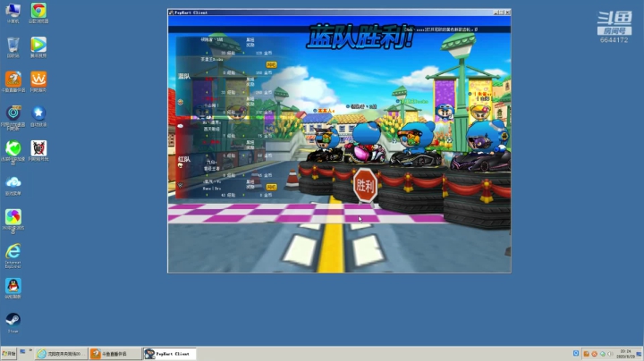Image resolution: width=644 pixels, height=361 pixels.
Task: Open the colorful 360 pinwheel desktop icon
Action: (x=13, y=221)
